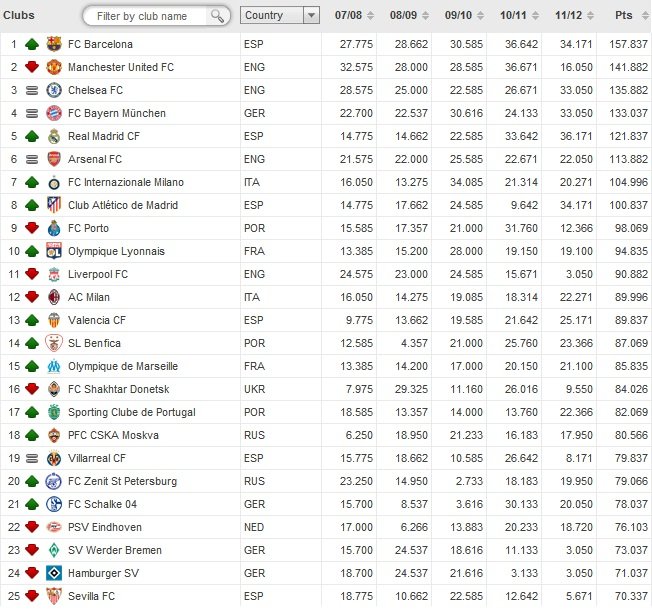Open the Arsenal FC club link
This screenshot has height=611, width=652.
pos(94,159)
